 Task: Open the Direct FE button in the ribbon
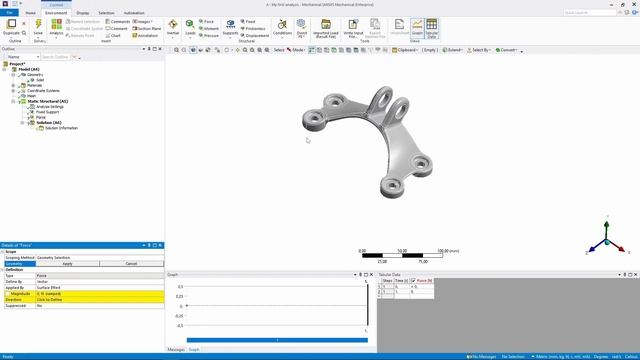[302, 28]
